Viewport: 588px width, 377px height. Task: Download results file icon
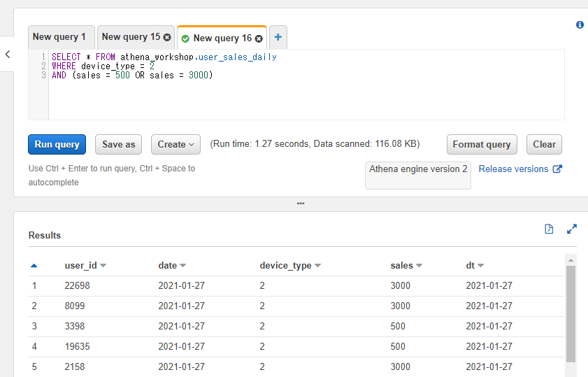point(549,229)
